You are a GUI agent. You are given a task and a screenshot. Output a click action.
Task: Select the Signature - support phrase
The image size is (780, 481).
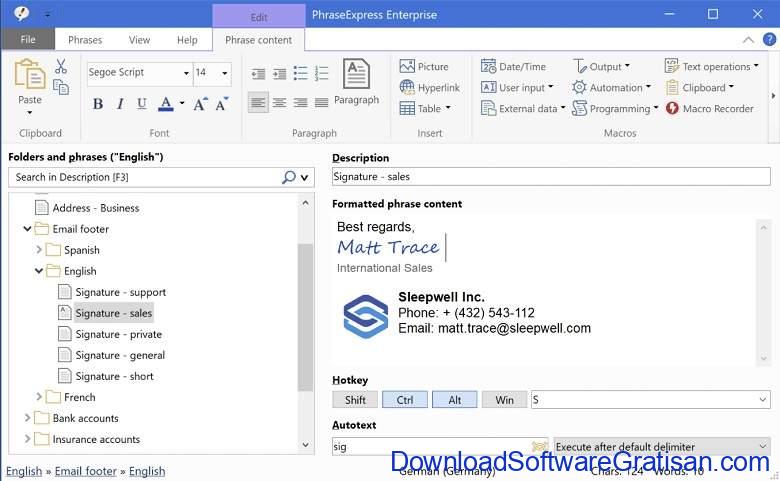click(x=112, y=292)
